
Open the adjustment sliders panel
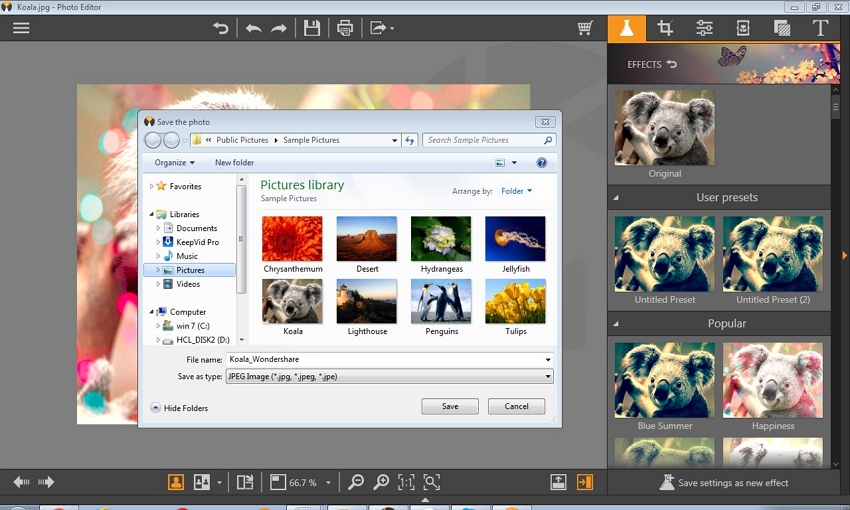click(x=704, y=28)
